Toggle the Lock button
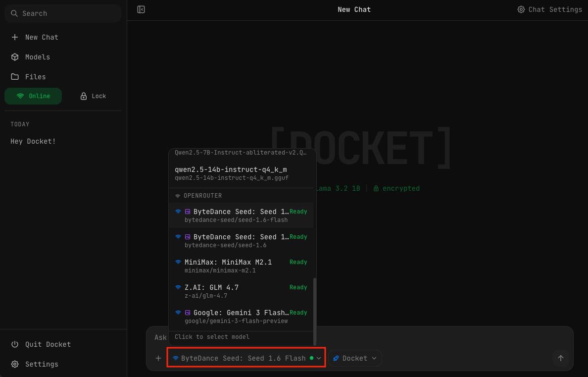Image resolution: width=588 pixels, height=377 pixels. pyautogui.click(x=93, y=96)
